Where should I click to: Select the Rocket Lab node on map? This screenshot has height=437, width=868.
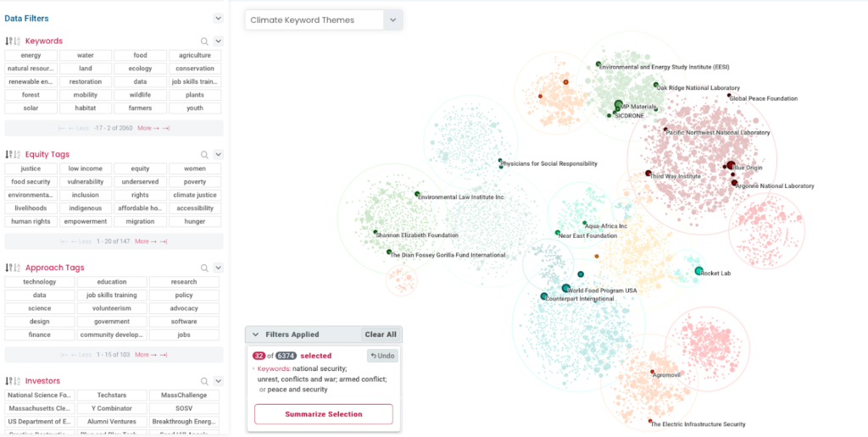point(699,271)
